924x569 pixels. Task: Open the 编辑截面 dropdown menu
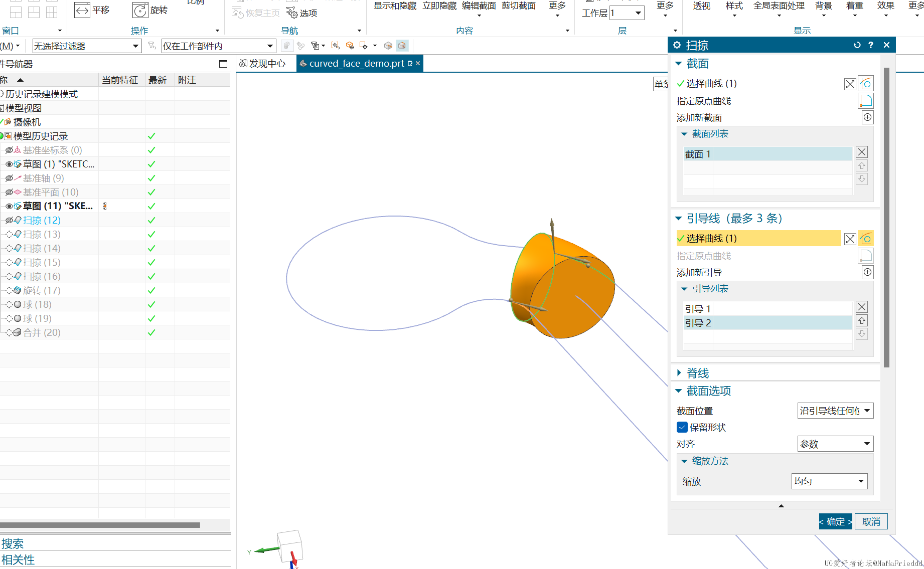[x=479, y=9]
